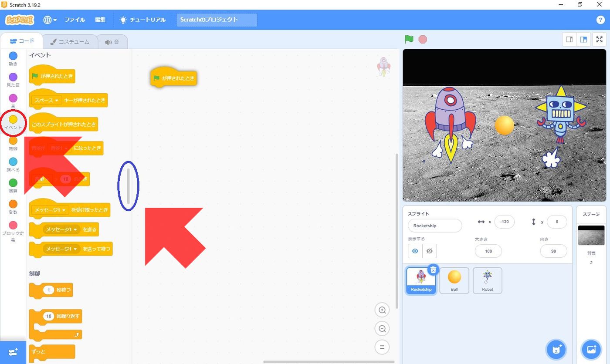Zoom out the code workspace

(x=382, y=329)
